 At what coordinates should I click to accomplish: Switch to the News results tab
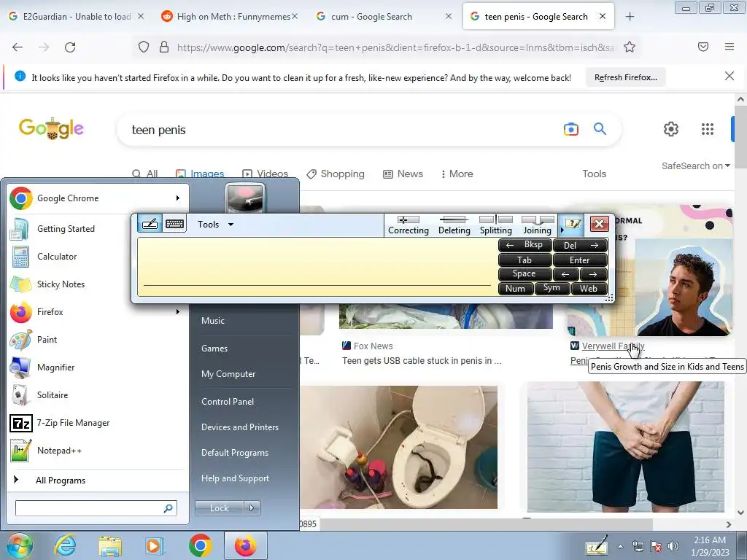pyautogui.click(x=403, y=174)
